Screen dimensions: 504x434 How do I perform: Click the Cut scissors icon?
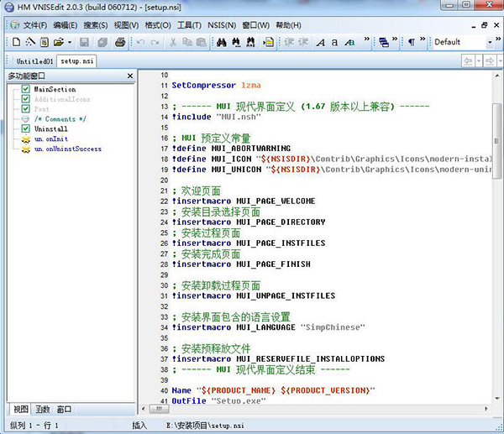(173, 41)
